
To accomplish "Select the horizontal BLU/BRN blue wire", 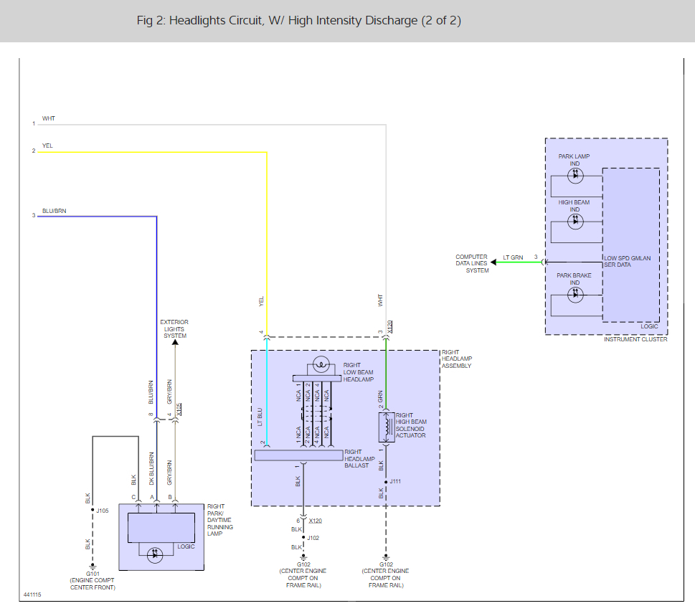I will click(97, 216).
